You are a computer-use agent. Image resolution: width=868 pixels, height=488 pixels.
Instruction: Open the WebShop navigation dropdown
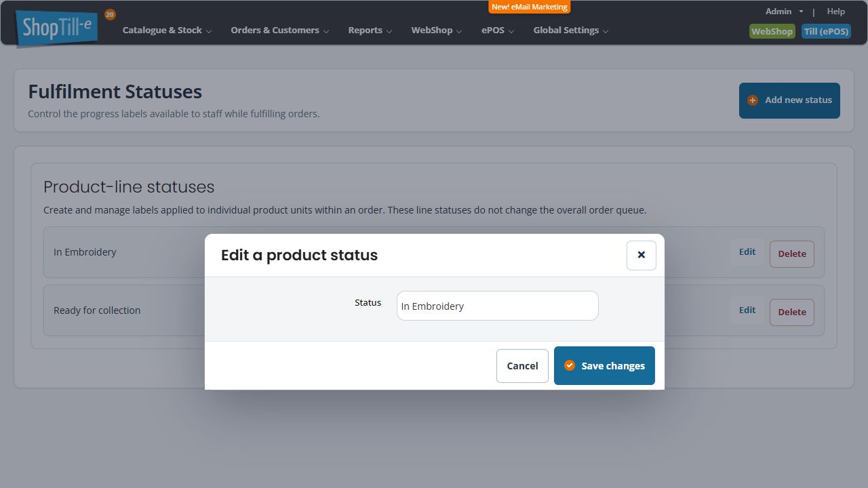point(436,30)
